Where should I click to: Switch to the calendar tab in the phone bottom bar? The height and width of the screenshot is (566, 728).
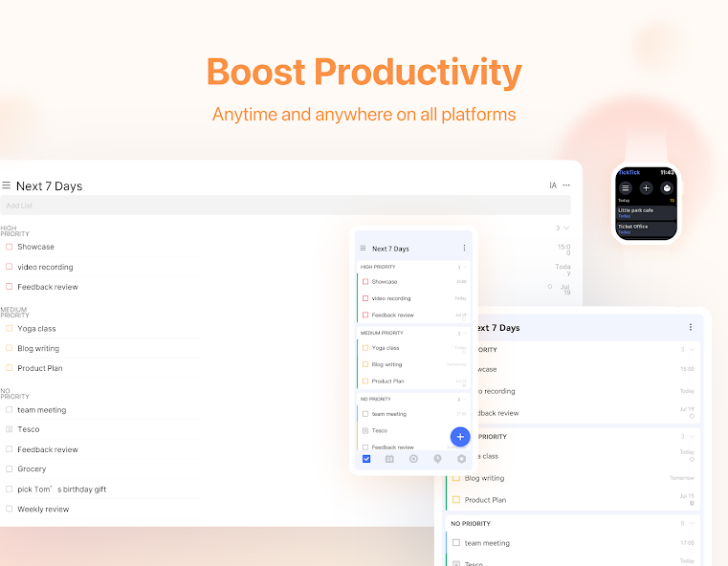coord(389,459)
